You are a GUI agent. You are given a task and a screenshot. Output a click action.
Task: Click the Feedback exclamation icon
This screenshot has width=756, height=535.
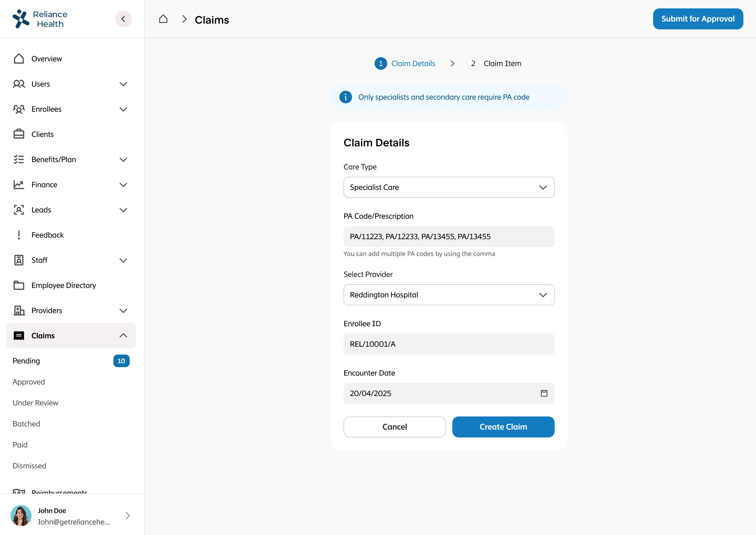coord(19,235)
